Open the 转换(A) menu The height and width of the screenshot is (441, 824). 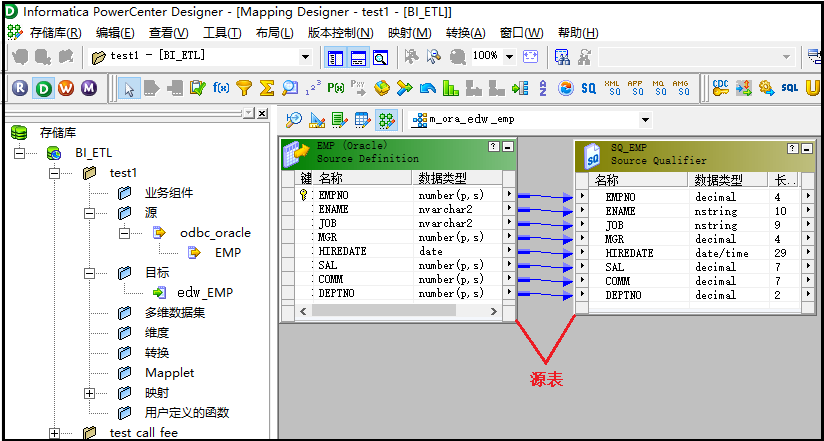click(x=466, y=33)
